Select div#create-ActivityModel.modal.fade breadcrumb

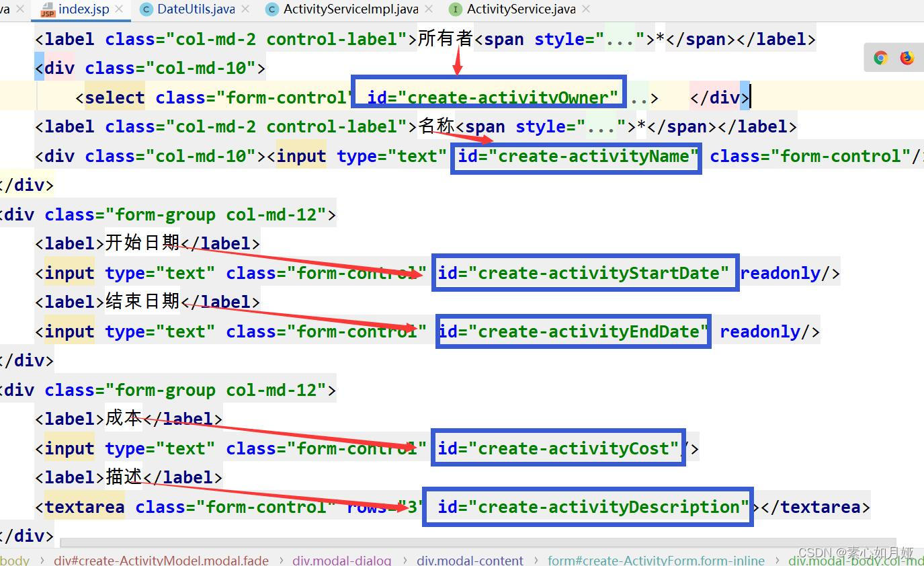161,560
